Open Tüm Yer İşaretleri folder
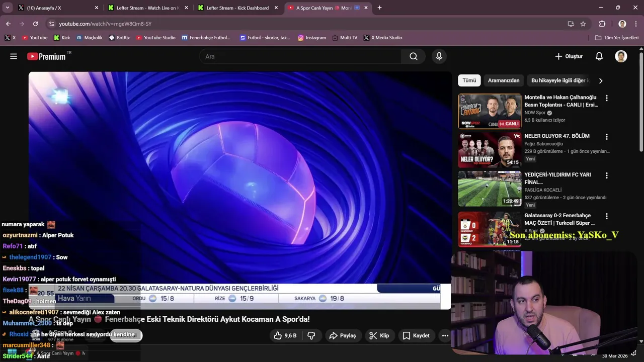This screenshot has width=644, height=362. 617,38
